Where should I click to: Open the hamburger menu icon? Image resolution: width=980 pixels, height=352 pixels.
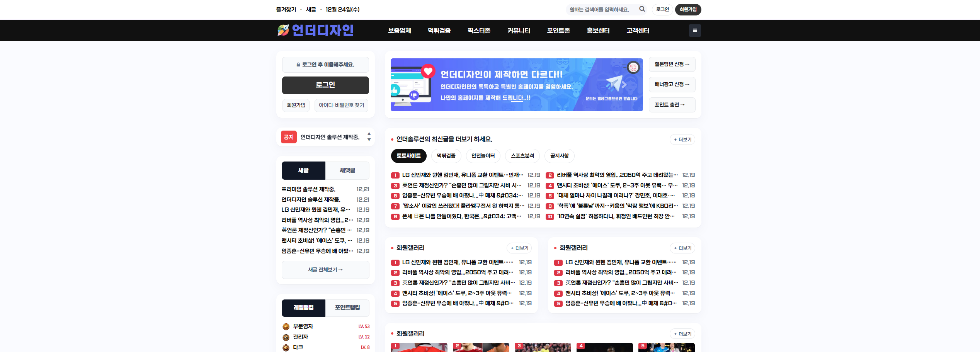[694, 31]
